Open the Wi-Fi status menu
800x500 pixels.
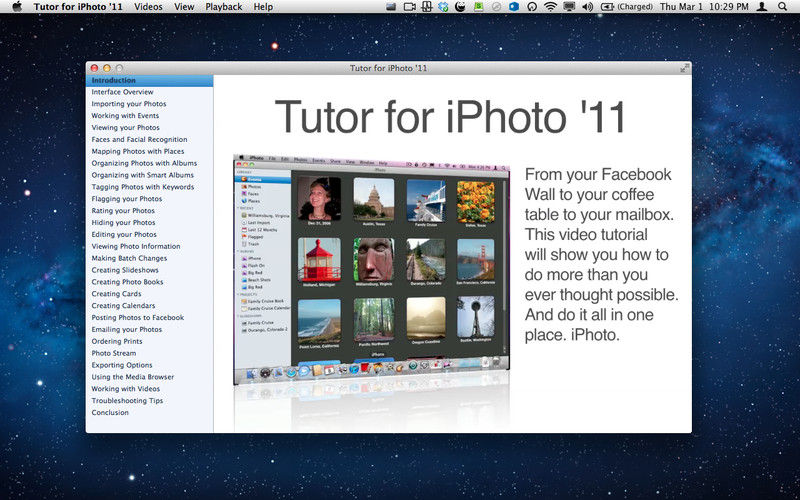[550, 7]
